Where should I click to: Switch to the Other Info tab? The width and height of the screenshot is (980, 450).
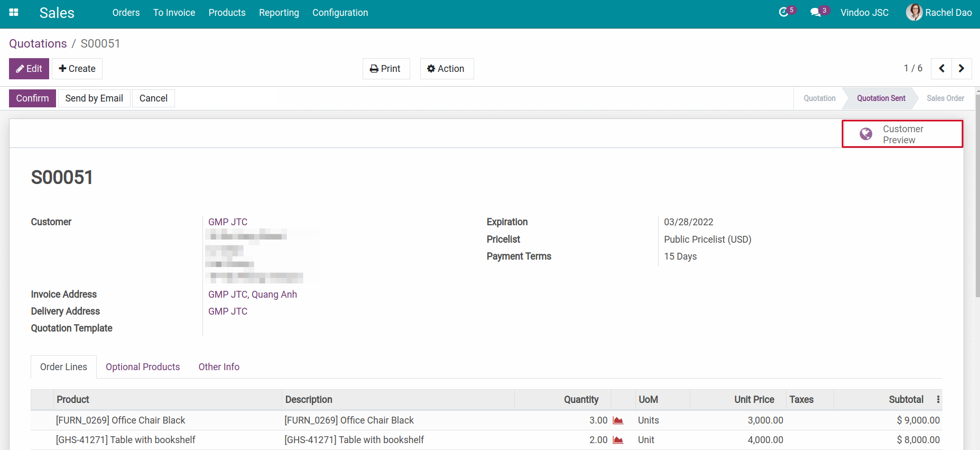[219, 367]
